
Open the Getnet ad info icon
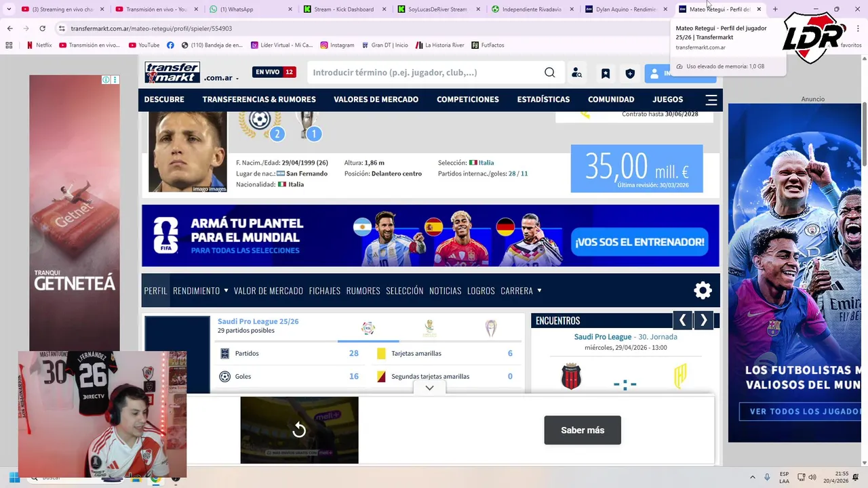coord(106,80)
